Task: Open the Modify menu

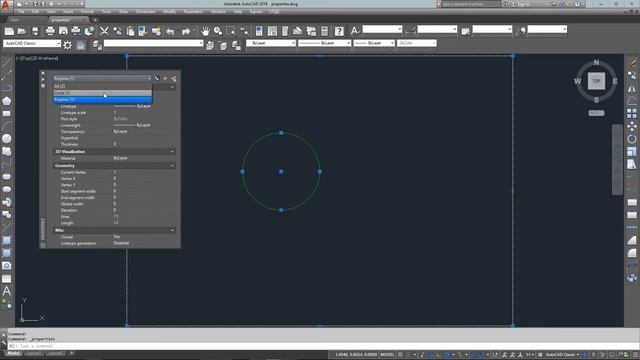Action: click(x=169, y=12)
